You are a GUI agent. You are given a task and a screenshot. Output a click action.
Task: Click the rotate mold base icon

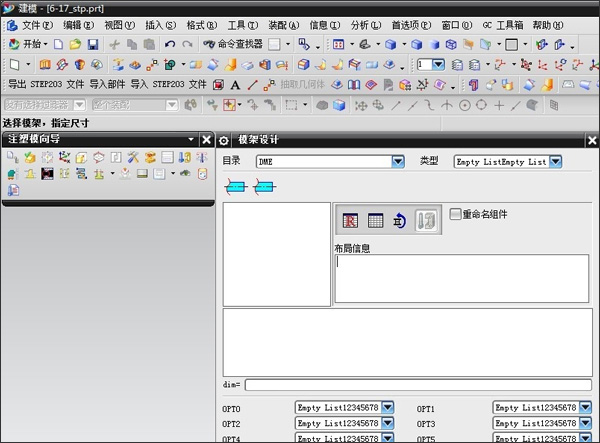click(x=400, y=221)
